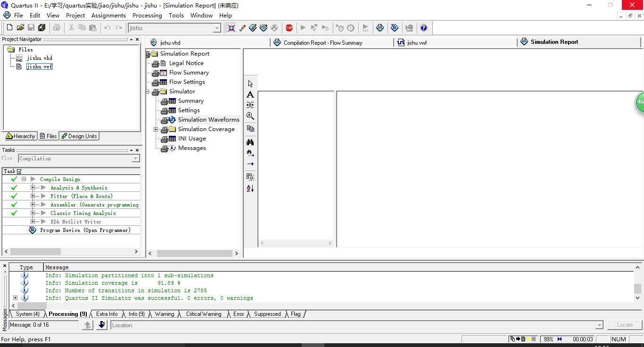Click the message list vertical scrollbar thumb
This screenshot has width=644, height=347.
coord(637,289)
